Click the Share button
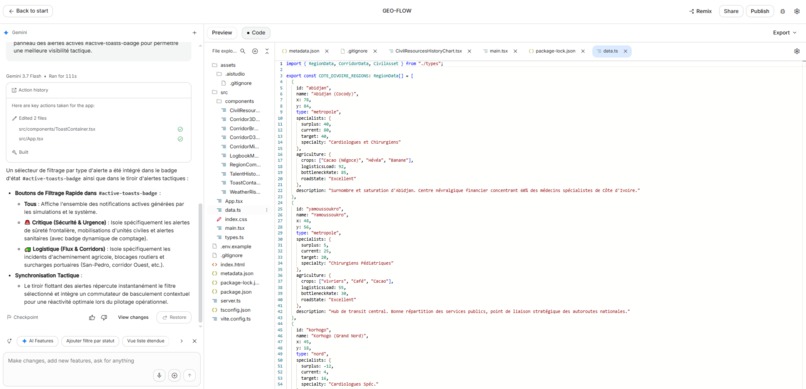Image resolution: width=806 pixels, height=389 pixels. point(731,11)
